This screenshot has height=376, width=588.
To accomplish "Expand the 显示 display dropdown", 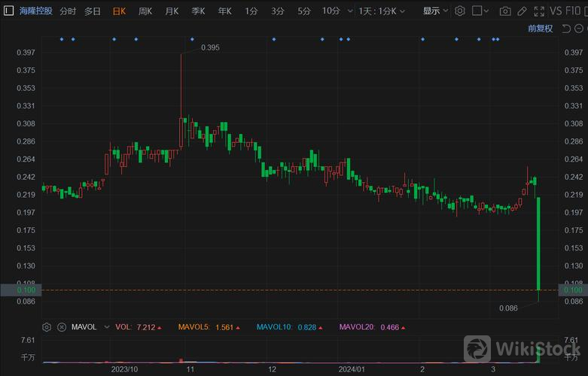I will (x=435, y=11).
